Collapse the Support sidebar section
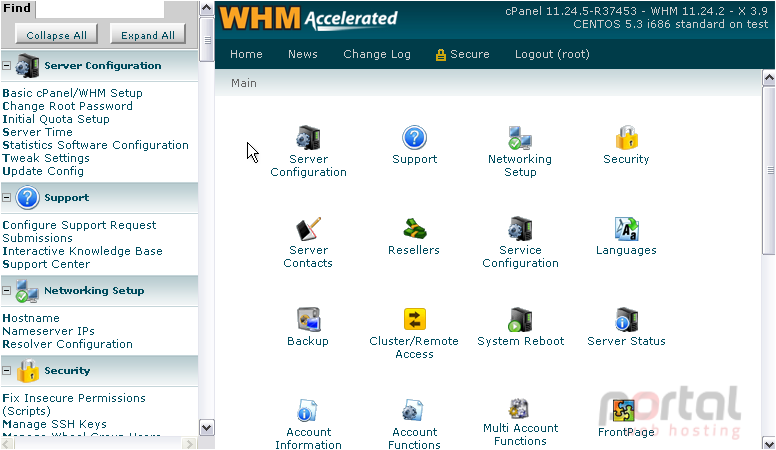The width and height of the screenshot is (776, 450). (x=6, y=198)
